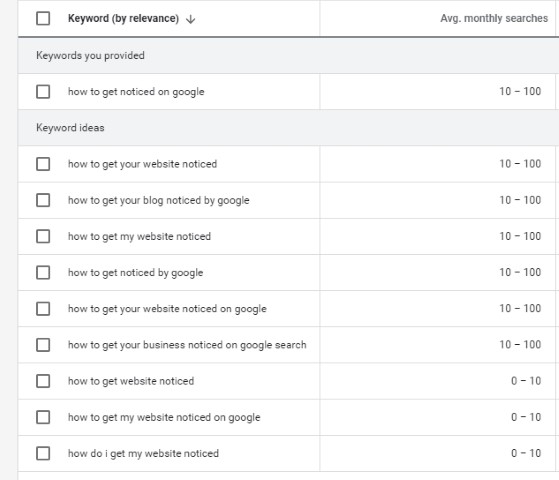
Task: Click searches value for 'how to get my website noticed on google'
Action: pyautogui.click(x=526, y=417)
